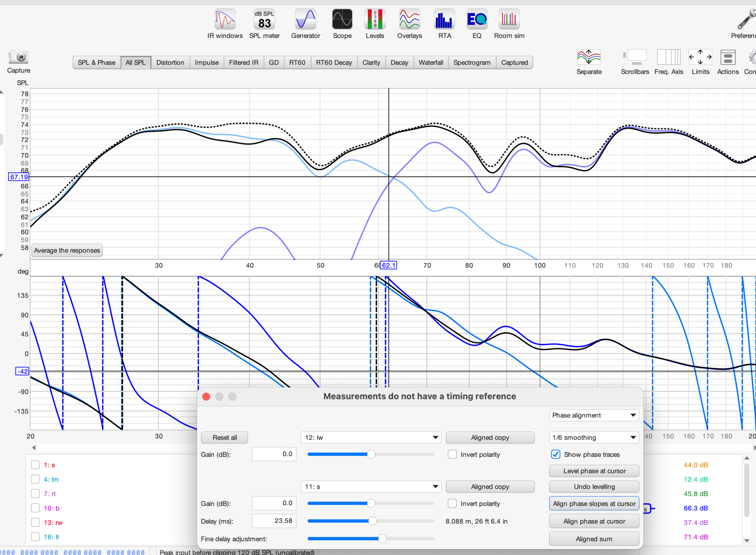Screen dimensions: 756x555
Task: Click the Delay (ms) value field
Action: click(274, 521)
